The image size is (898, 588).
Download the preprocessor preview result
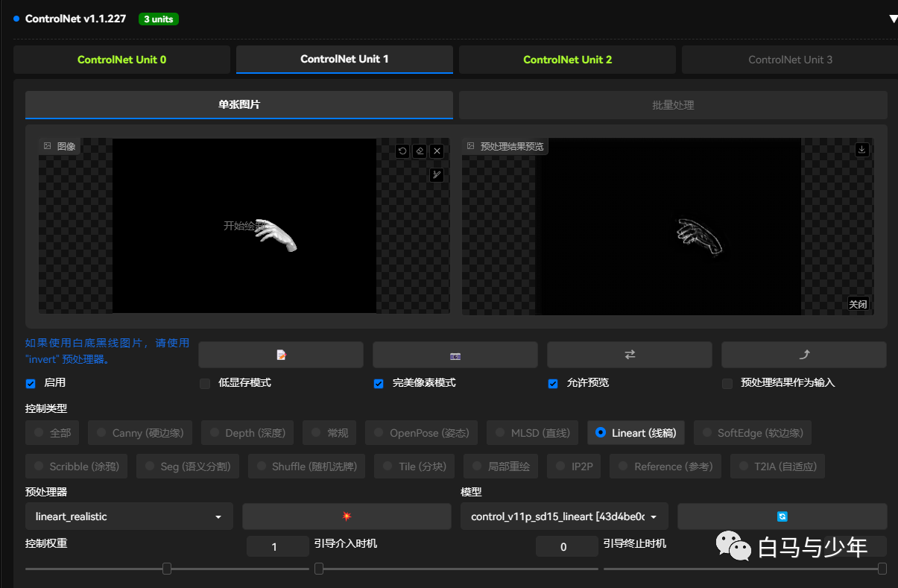[862, 150]
